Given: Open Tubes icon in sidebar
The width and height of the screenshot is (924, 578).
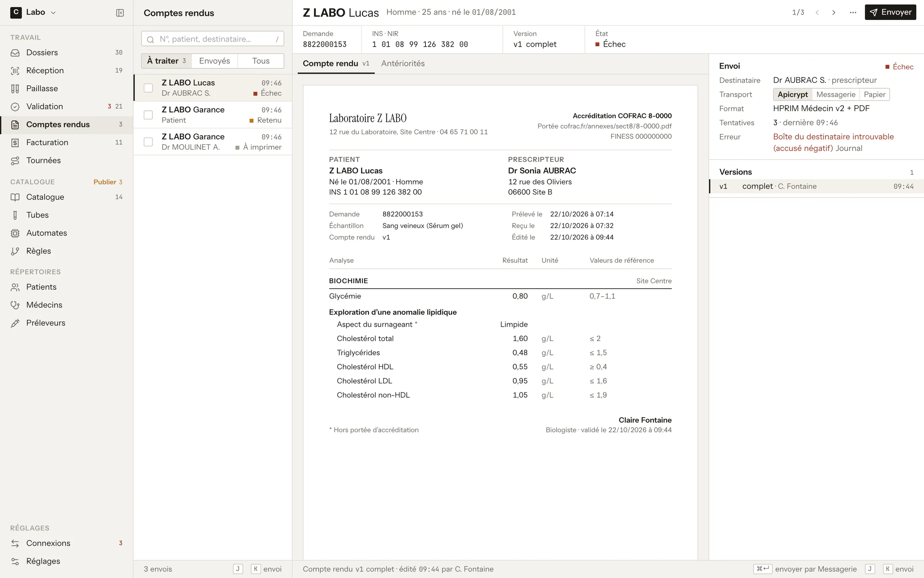Looking at the screenshot, I should (15, 215).
